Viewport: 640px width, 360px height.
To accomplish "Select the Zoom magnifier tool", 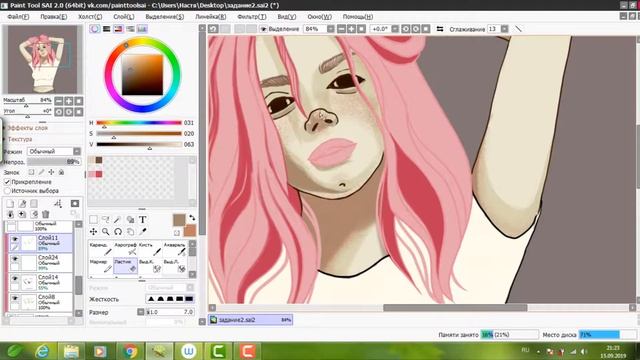I will pos(106,232).
